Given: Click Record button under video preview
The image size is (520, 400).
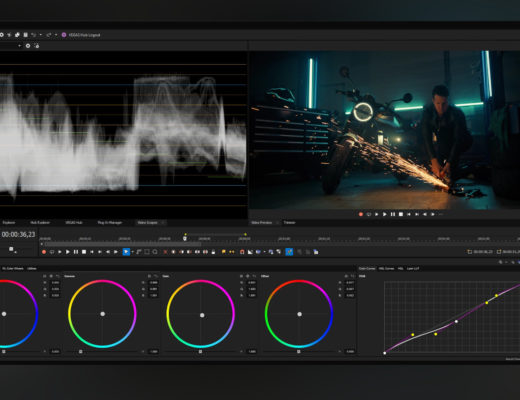Looking at the screenshot, I should pos(361,214).
